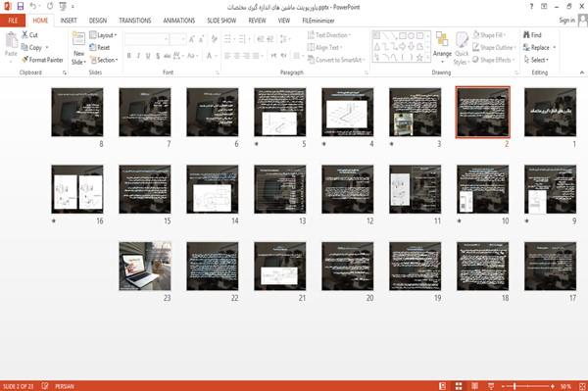This screenshot has height=391, width=588.
Task: Switch to the INSERT tab
Action: (x=69, y=21)
